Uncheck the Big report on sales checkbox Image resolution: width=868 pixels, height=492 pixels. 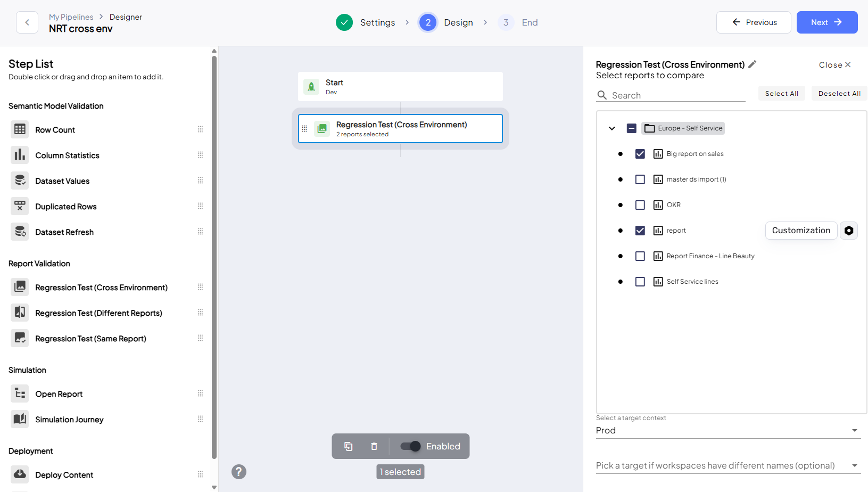(x=640, y=154)
